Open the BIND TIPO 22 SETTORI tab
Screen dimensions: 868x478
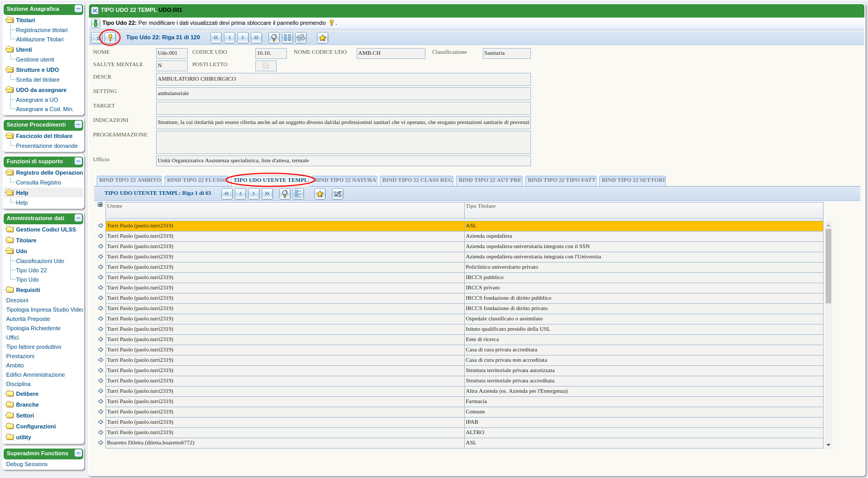633,180
